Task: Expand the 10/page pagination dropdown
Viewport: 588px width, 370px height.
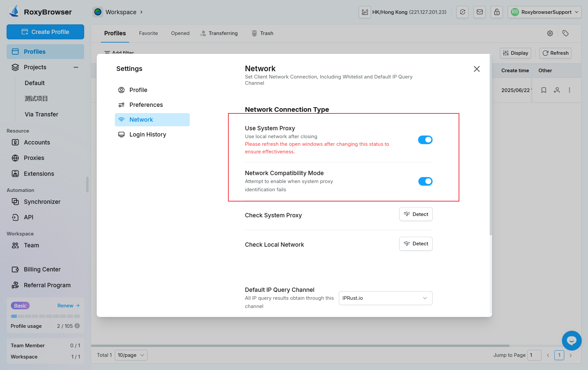Action: 131,355
